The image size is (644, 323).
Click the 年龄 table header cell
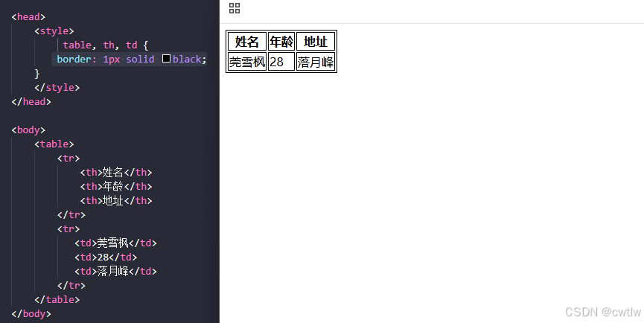pos(281,42)
